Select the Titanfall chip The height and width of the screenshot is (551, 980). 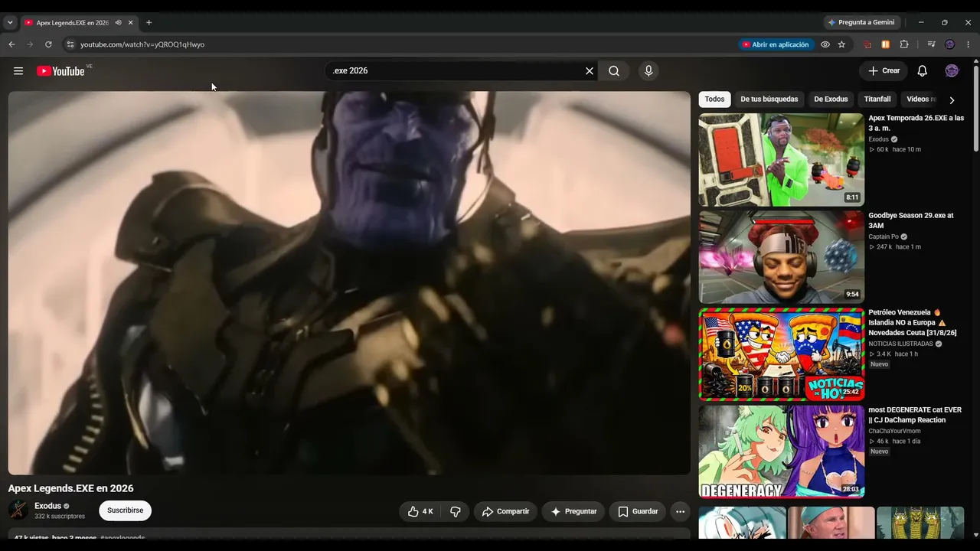point(877,99)
